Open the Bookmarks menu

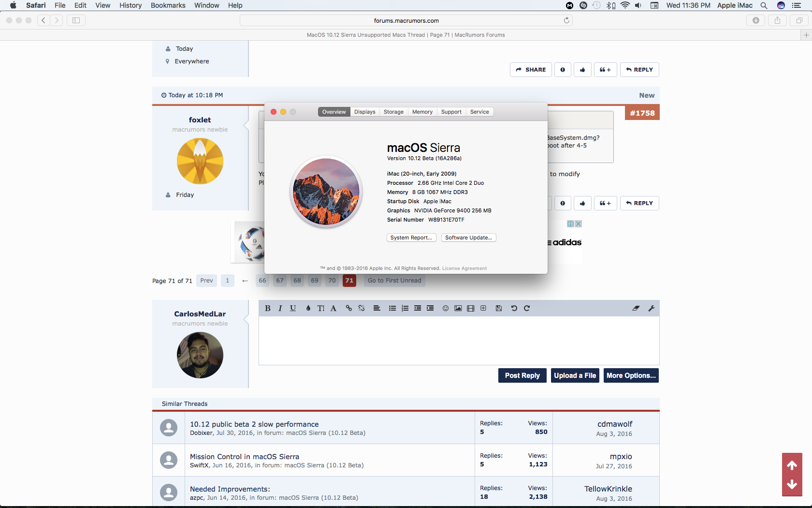tap(168, 5)
